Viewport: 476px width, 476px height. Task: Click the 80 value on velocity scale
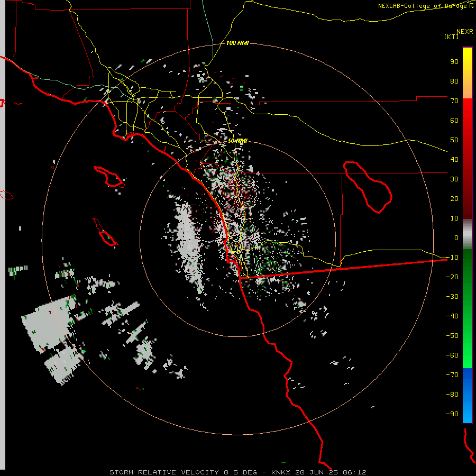[454, 81]
